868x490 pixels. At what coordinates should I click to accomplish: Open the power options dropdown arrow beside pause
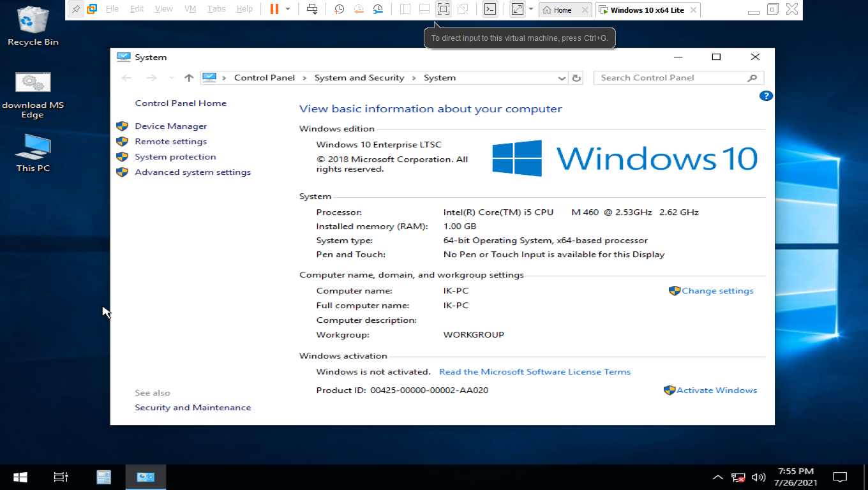(x=288, y=10)
